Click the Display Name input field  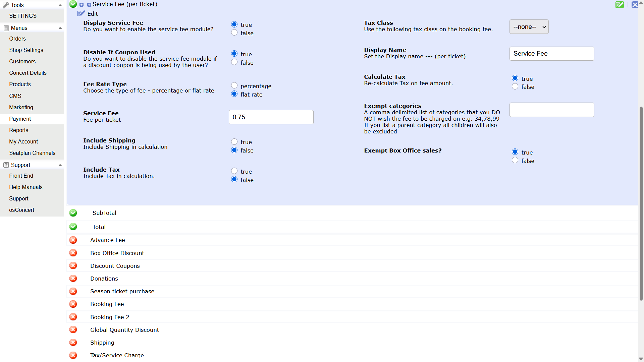click(552, 54)
